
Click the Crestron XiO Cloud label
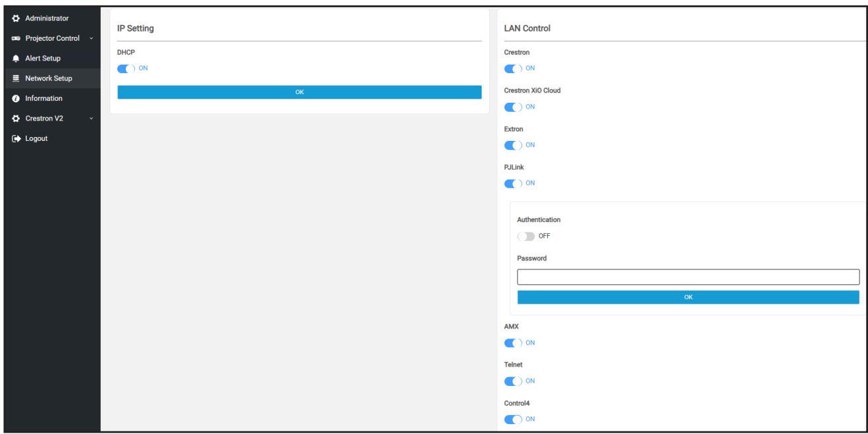point(532,91)
